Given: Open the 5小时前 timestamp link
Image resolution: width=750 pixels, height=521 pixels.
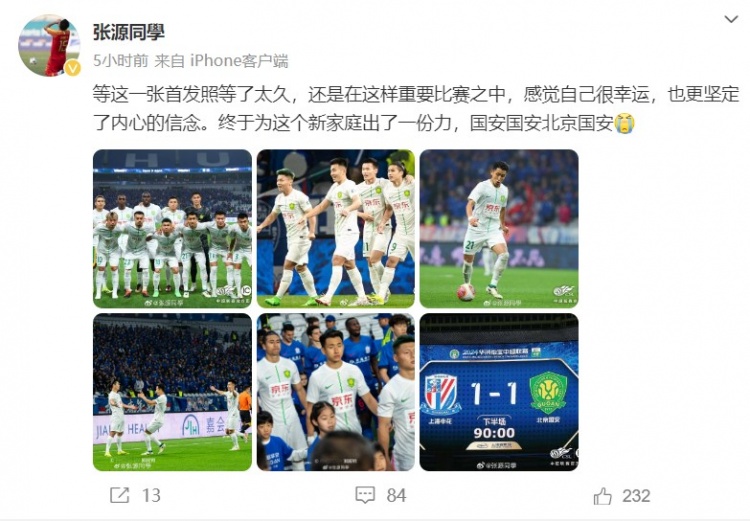Looking at the screenshot, I should click(x=121, y=61).
